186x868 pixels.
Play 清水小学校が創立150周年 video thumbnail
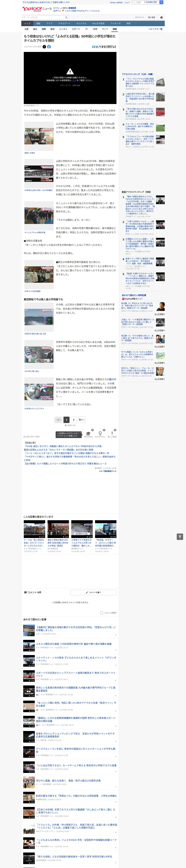(58, 529)
